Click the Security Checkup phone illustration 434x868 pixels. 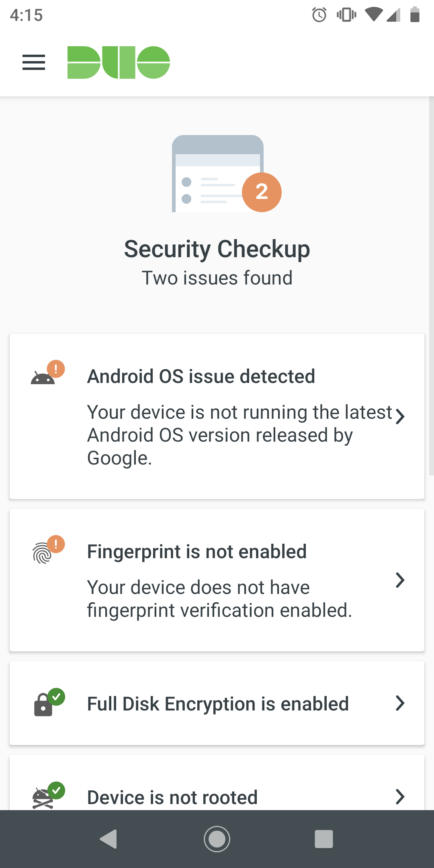click(217, 175)
